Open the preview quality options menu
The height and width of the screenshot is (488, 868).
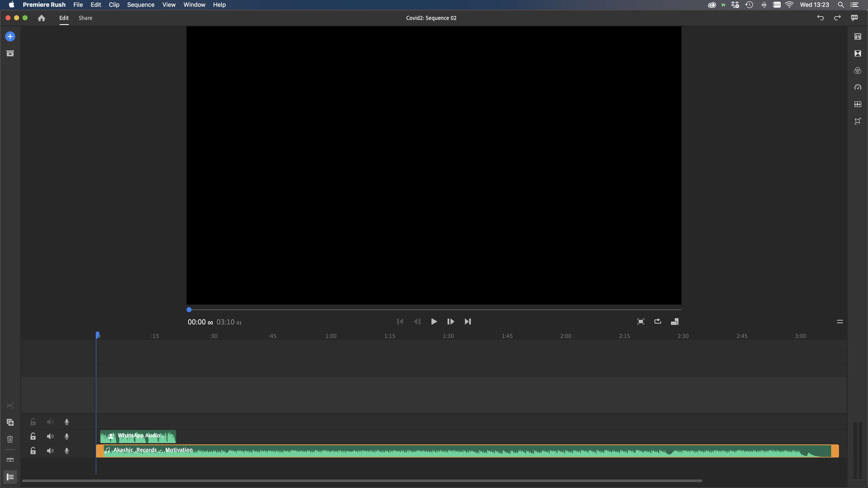point(840,322)
